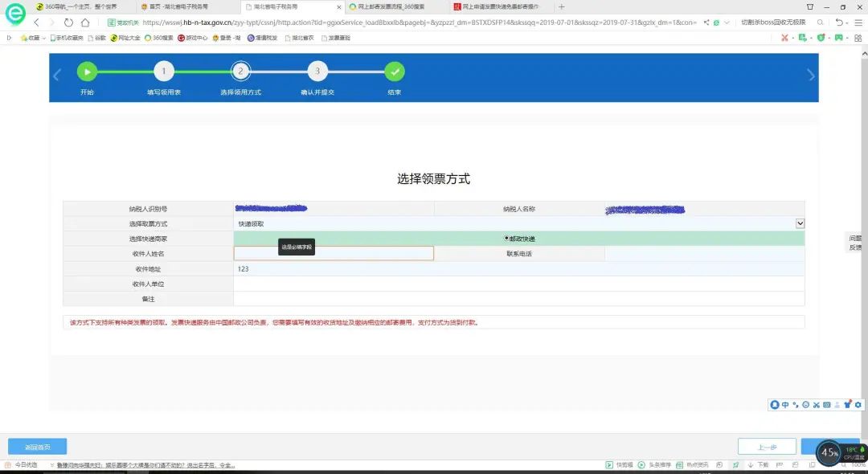
Task: Select the 邮政快递 radio button
Action: 506,239
